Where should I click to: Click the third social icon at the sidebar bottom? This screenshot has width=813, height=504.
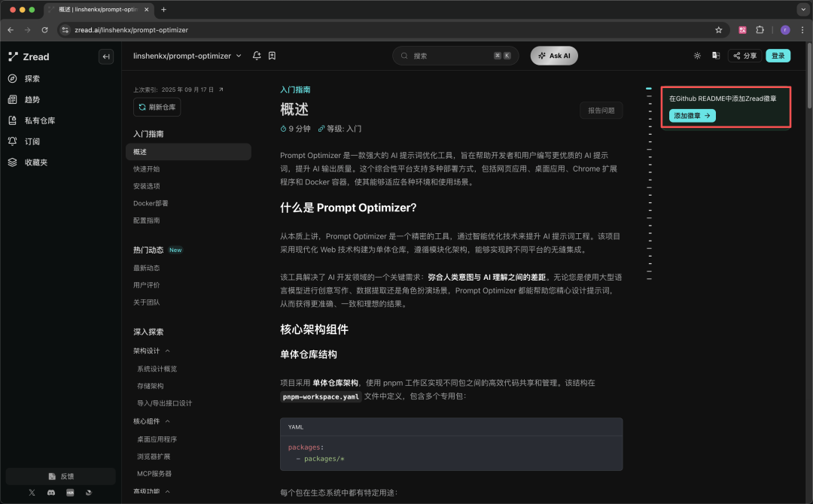tap(70, 493)
